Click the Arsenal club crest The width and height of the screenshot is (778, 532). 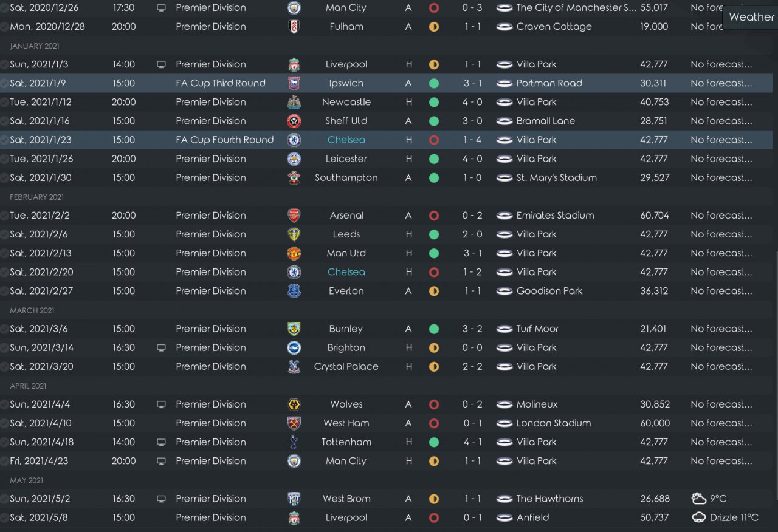(294, 216)
